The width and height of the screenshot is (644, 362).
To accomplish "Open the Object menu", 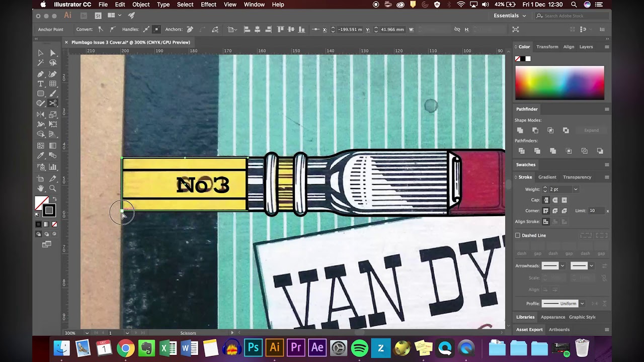I will 141,5.
